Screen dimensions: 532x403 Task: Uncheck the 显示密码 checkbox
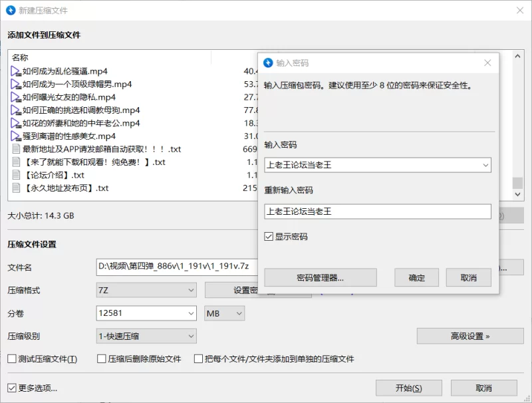(269, 237)
